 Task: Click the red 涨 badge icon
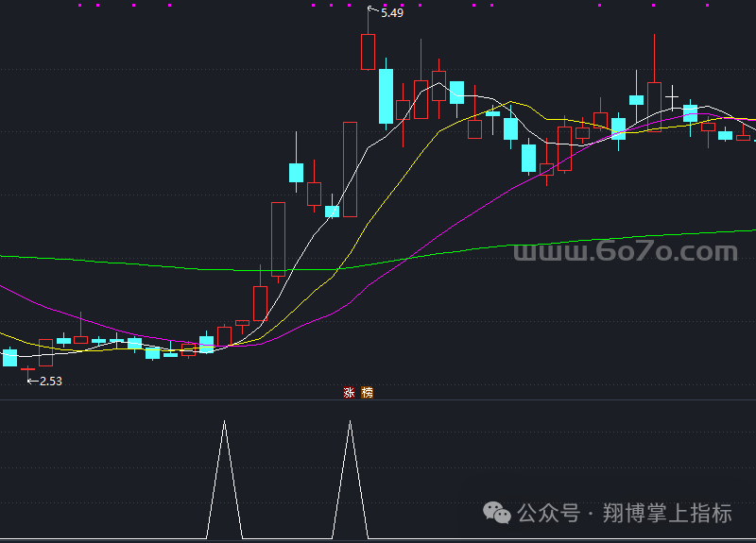pyautogui.click(x=349, y=392)
